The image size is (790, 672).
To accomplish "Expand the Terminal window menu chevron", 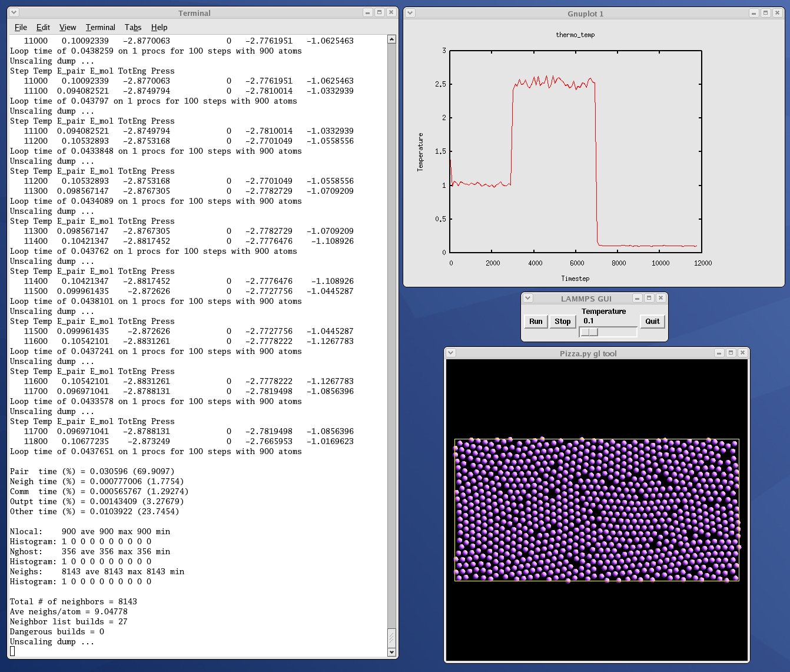I will (14, 12).
